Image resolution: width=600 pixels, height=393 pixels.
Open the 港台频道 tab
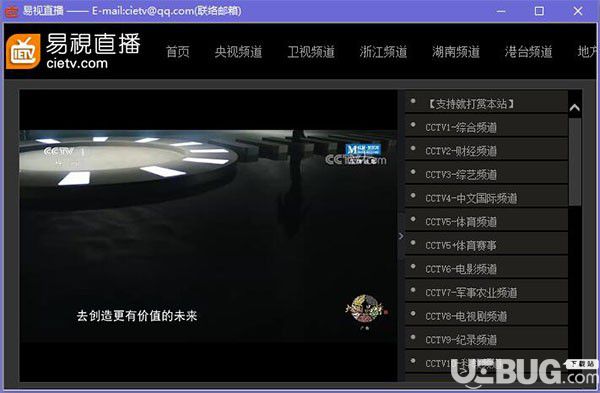pos(528,52)
